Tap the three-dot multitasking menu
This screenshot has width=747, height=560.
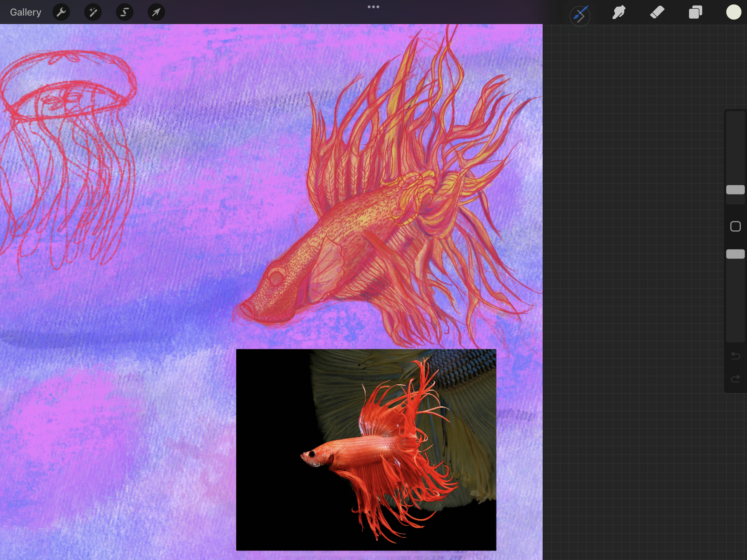point(373,7)
